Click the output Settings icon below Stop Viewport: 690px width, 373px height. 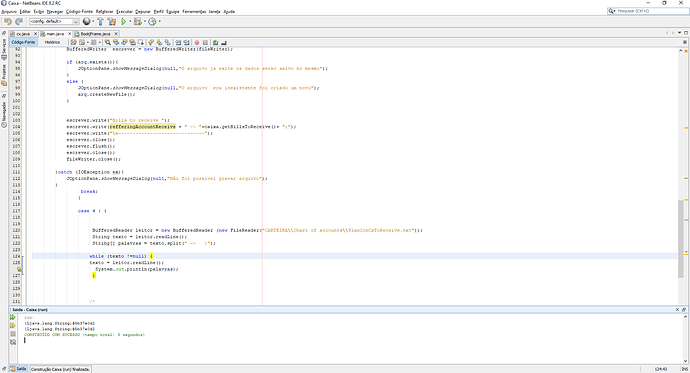point(13,342)
